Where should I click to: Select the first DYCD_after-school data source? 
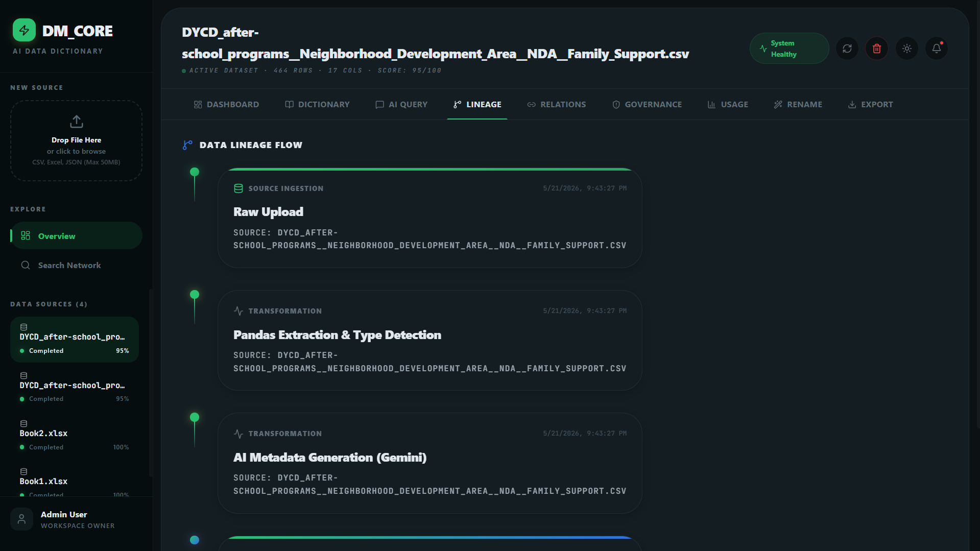75,340
